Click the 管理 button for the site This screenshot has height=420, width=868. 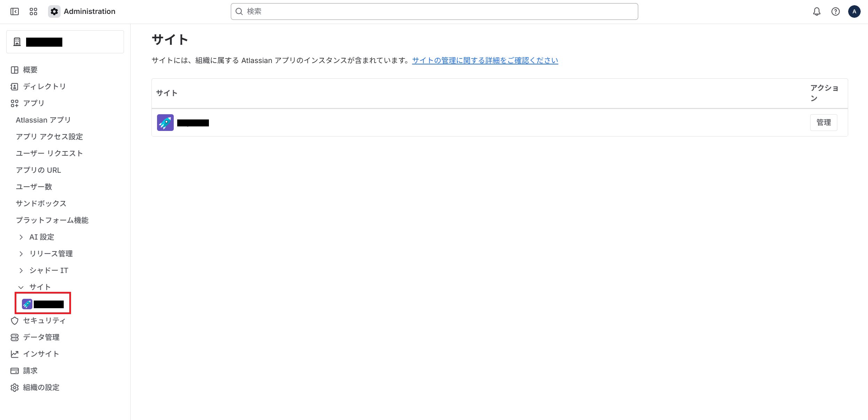[x=823, y=123]
